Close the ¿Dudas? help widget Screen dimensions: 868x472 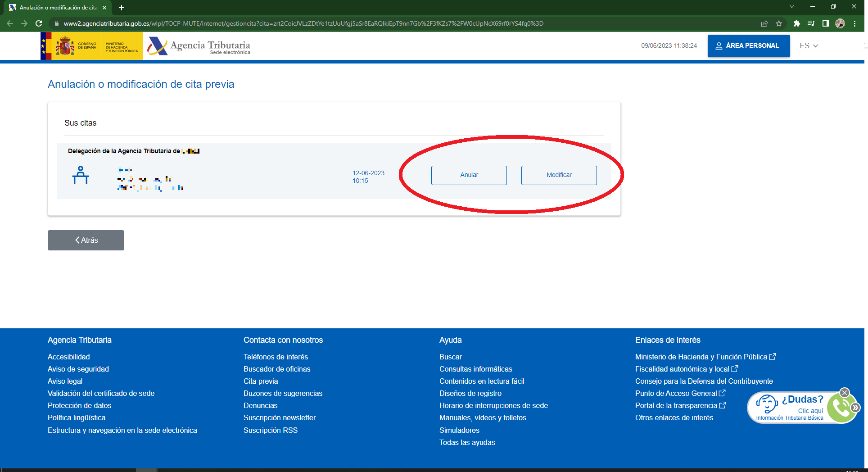click(845, 393)
